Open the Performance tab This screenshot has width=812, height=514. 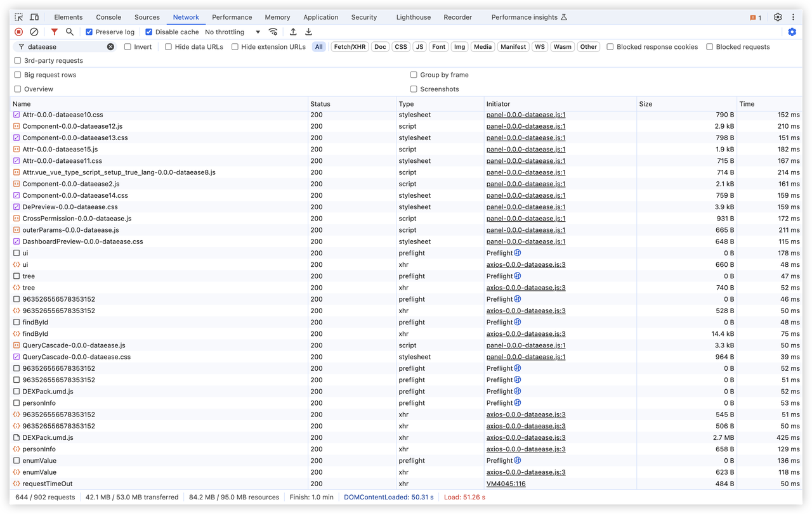pos(232,17)
